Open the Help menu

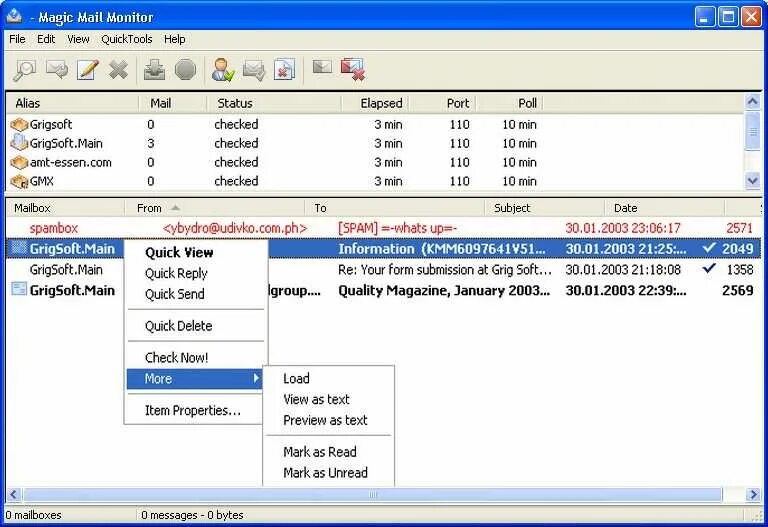[x=174, y=39]
